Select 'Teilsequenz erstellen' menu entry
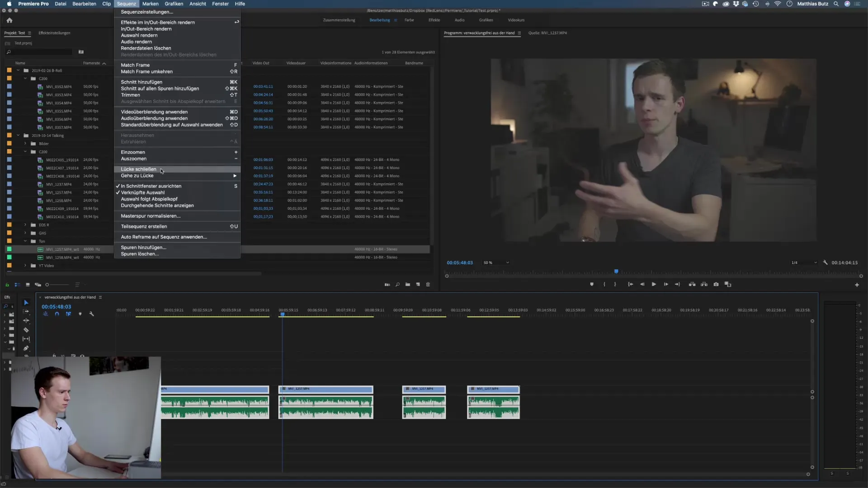Screen dimensions: 868x488 click(177, 226)
